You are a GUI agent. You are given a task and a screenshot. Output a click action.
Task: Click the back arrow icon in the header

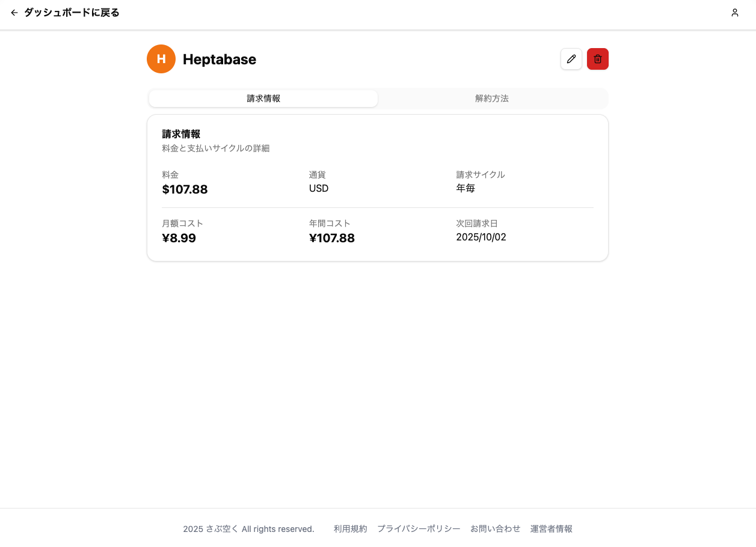[14, 13]
